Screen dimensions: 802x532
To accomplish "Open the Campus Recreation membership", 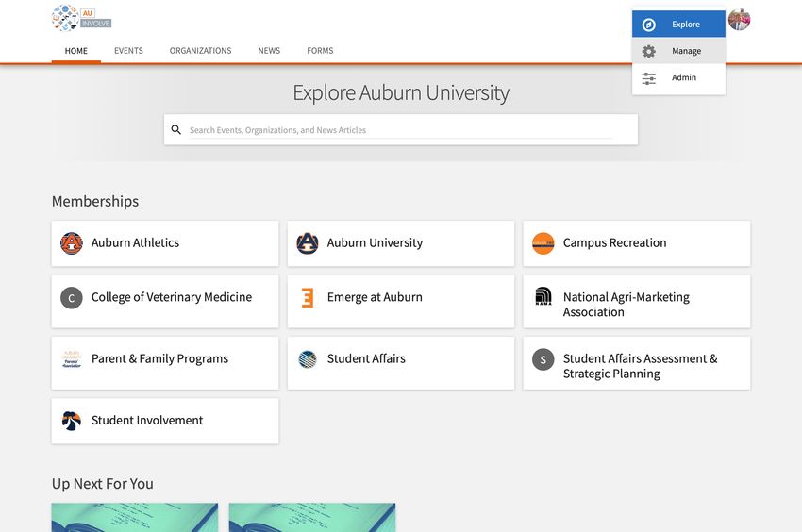I will pyautogui.click(x=637, y=243).
